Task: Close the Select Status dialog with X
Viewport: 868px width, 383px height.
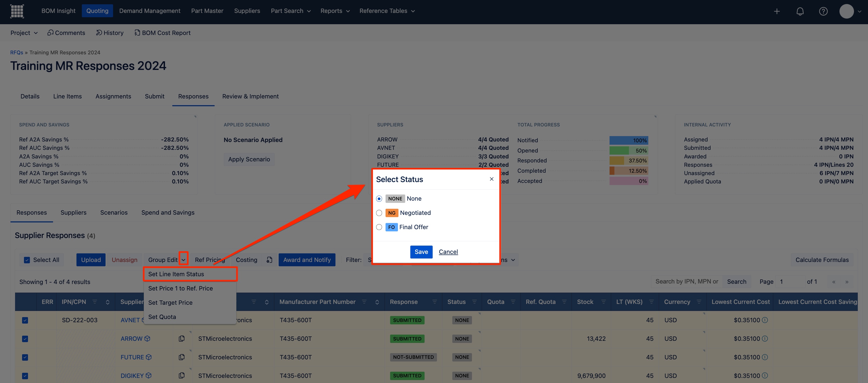Action: click(x=492, y=179)
